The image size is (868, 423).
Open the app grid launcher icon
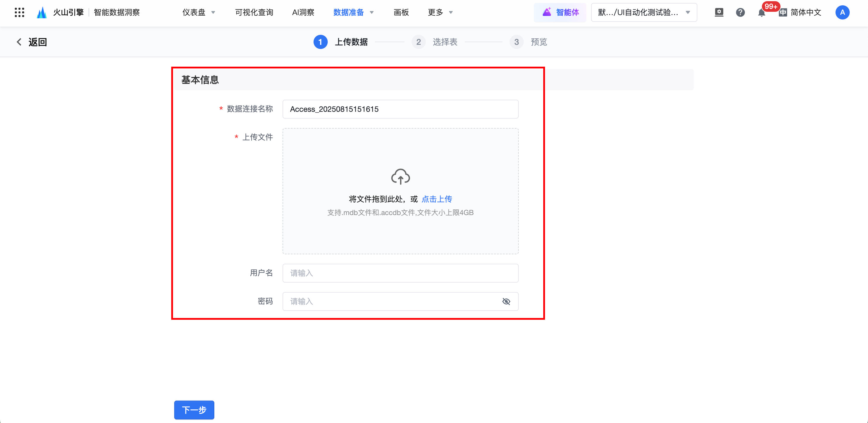19,12
